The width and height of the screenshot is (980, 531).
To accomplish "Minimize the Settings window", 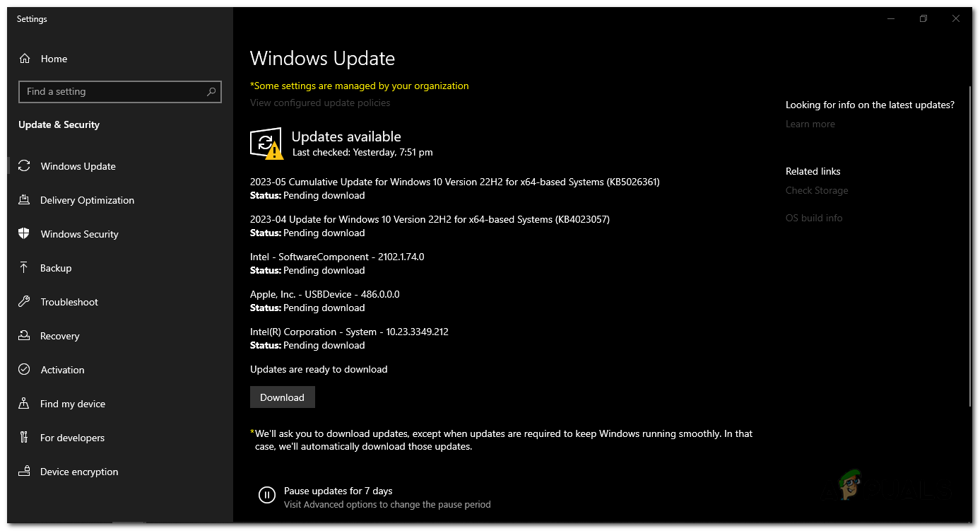I will (x=891, y=19).
